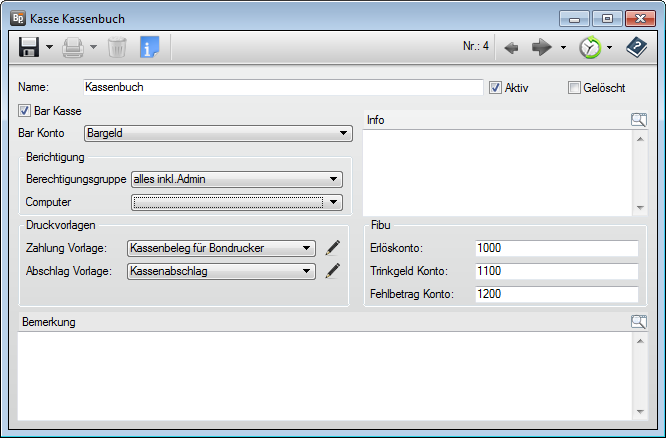
Task: Go to next record with right arrow
Action: pos(542,47)
